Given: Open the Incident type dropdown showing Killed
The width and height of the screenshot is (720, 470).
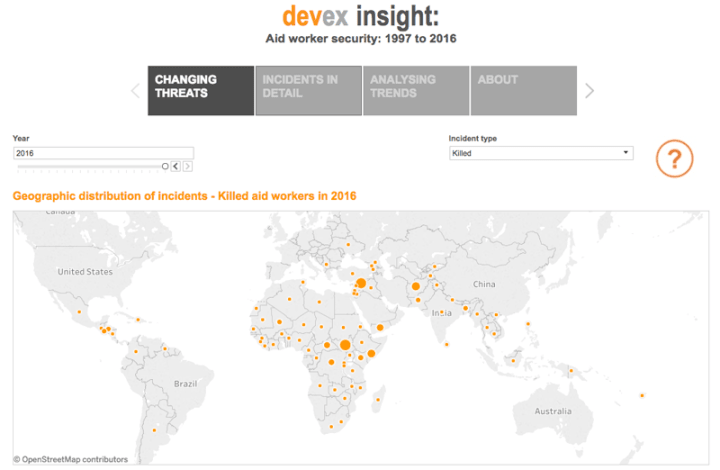Looking at the screenshot, I should pos(541,153).
